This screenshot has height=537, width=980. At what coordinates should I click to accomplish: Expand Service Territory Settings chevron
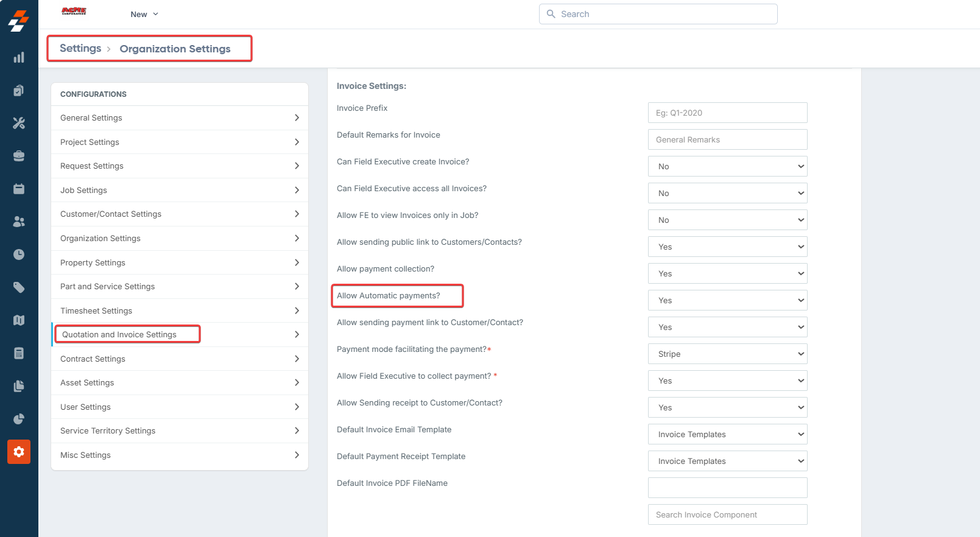pyautogui.click(x=297, y=430)
